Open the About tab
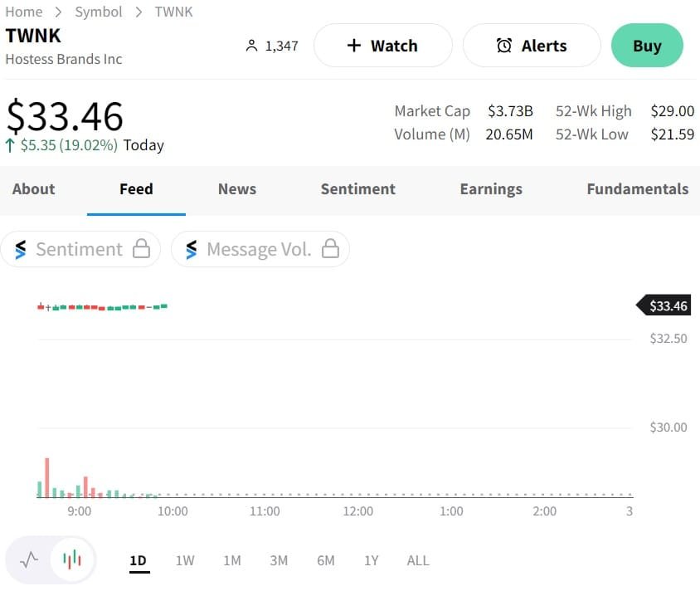 point(33,189)
